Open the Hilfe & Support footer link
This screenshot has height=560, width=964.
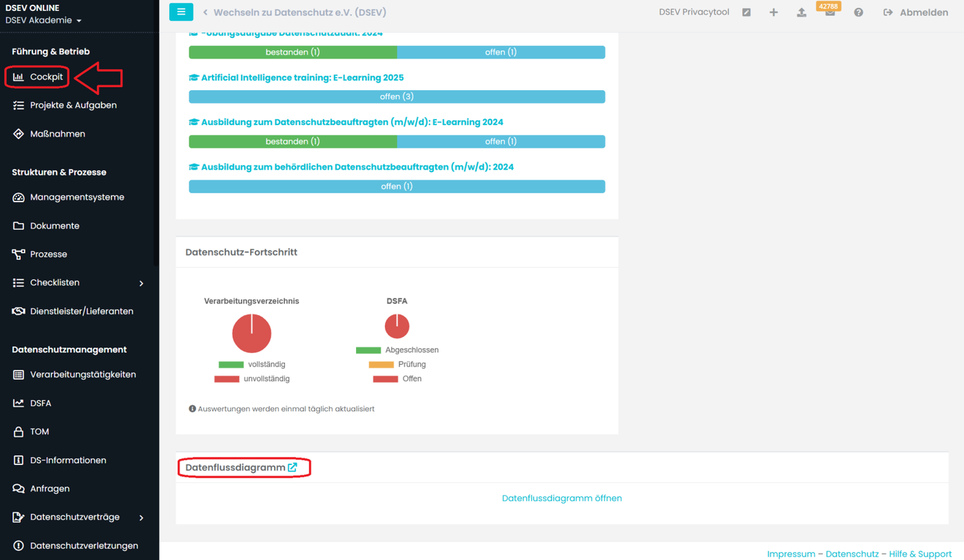921,554
